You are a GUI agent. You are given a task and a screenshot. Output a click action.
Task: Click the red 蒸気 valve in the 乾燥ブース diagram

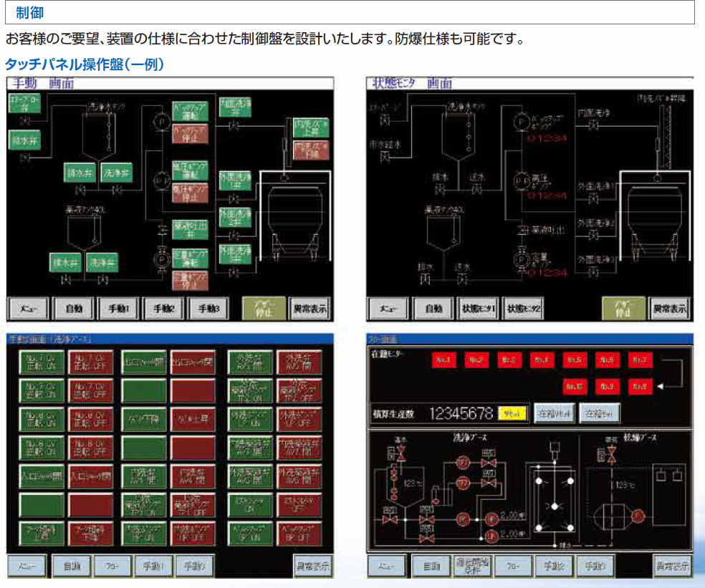tap(611, 454)
